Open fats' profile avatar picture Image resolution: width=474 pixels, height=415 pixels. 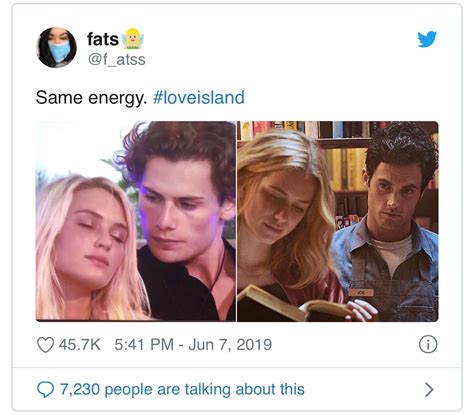pyautogui.click(x=57, y=47)
